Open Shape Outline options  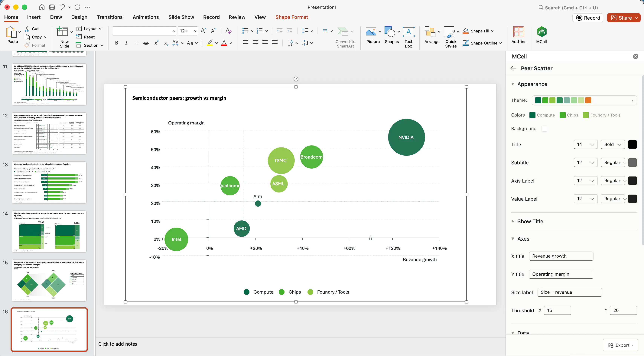point(482,43)
